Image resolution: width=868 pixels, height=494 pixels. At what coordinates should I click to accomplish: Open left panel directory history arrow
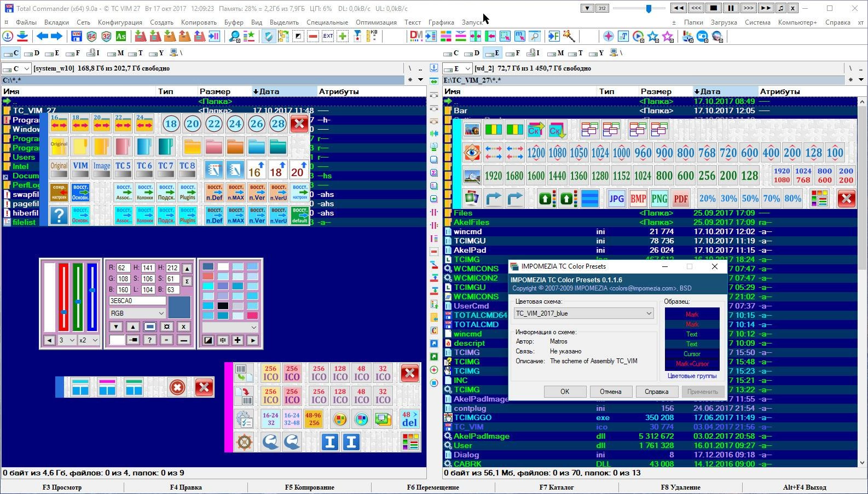point(421,80)
